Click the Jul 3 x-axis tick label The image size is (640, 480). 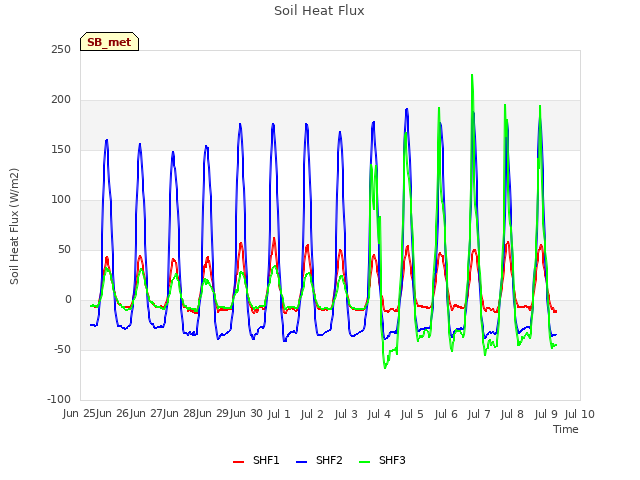click(x=346, y=414)
